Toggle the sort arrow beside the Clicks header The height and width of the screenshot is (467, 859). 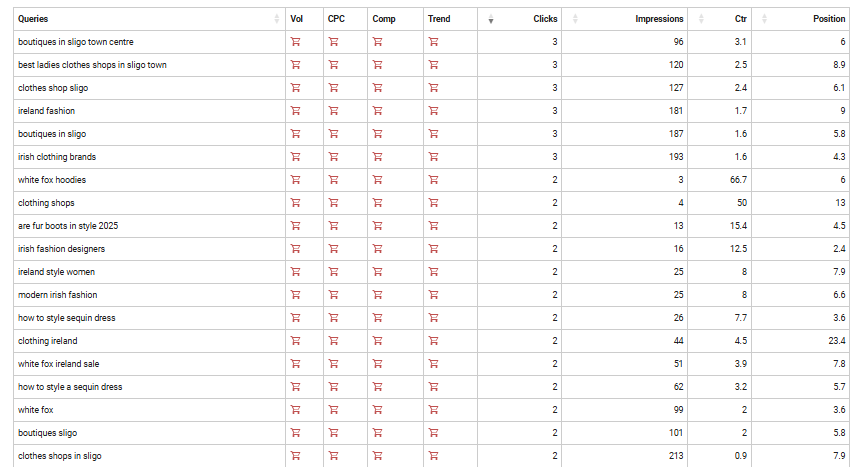[491, 19]
